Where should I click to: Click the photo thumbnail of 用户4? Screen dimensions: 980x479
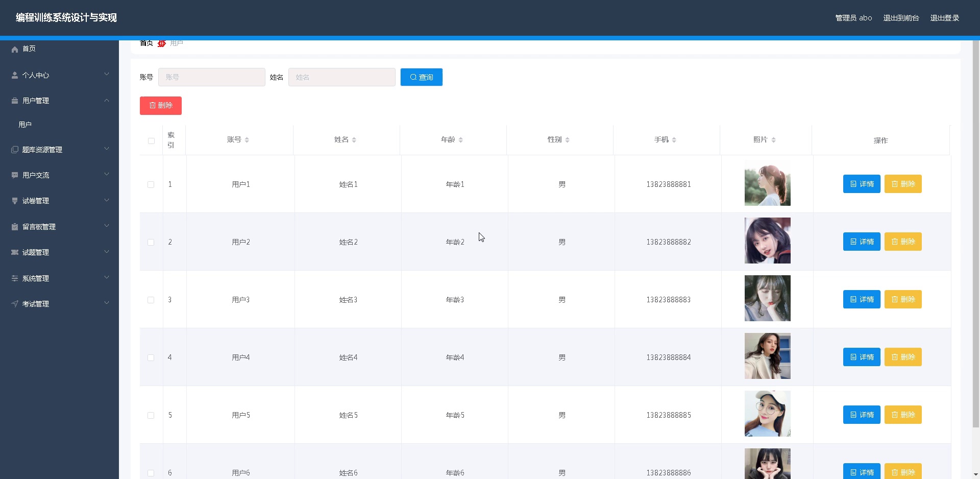click(x=767, y=356)
